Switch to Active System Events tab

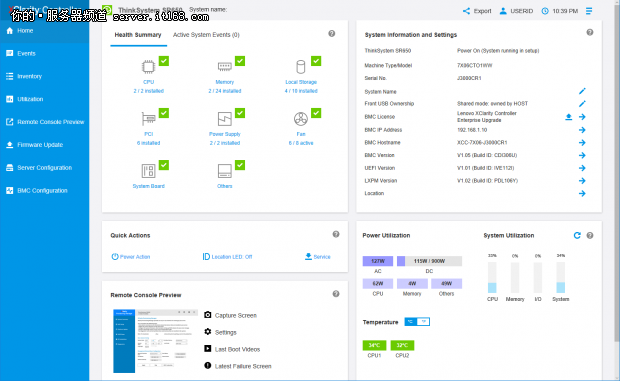[206, 35]
